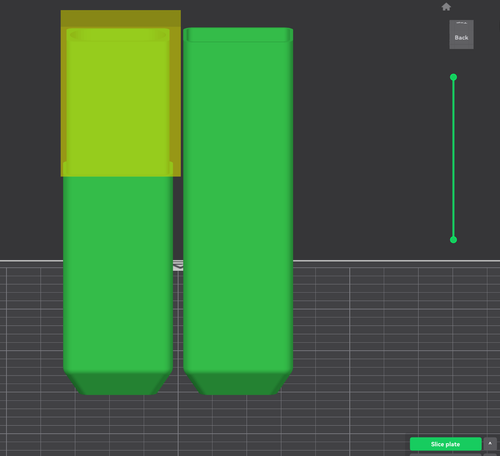
Task: Click the yellow highlighted box on left model
Action: [121, 93]
